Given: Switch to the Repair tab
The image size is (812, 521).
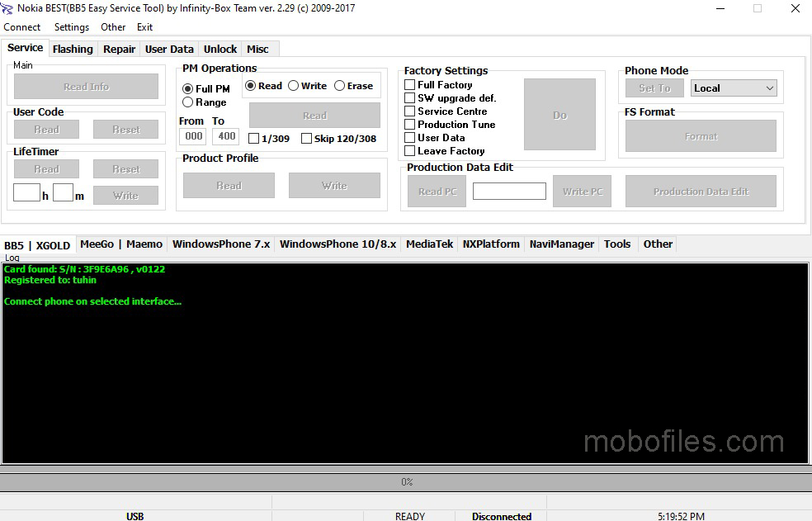Looking at the screenshot, I should (x=119, y=50).
